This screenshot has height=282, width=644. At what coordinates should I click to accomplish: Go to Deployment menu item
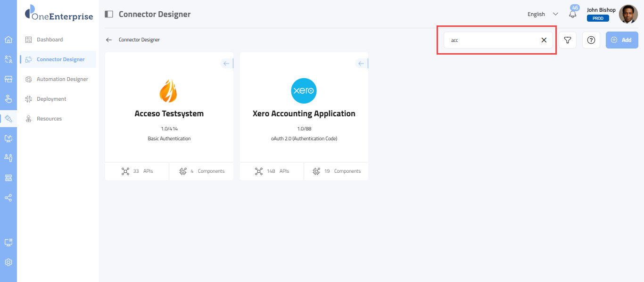click(x=51, y=99)
